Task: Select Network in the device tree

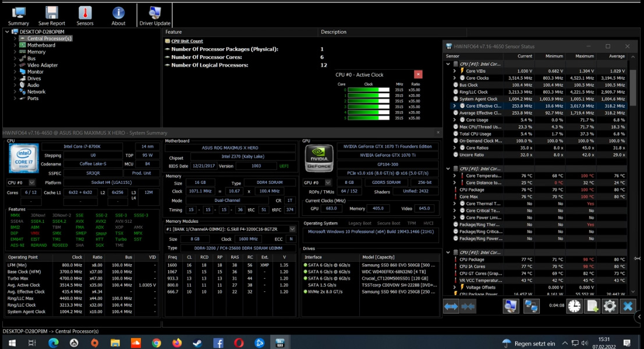Action: click(36, 92)
